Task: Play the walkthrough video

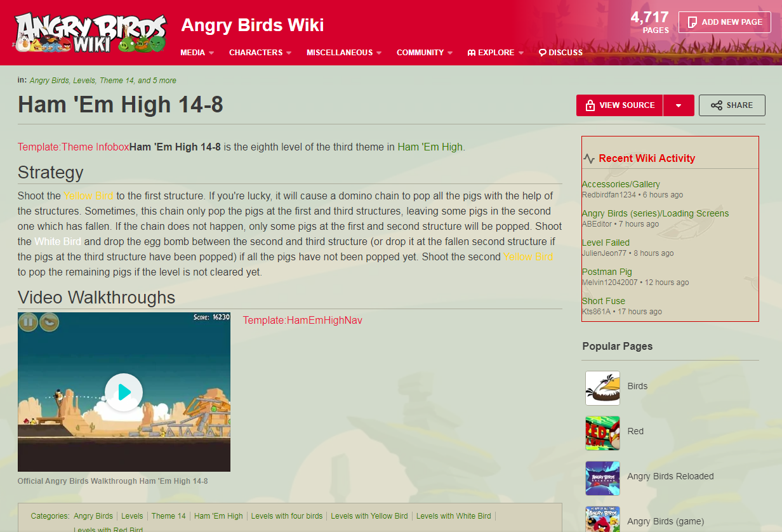Action: [124, 392]
